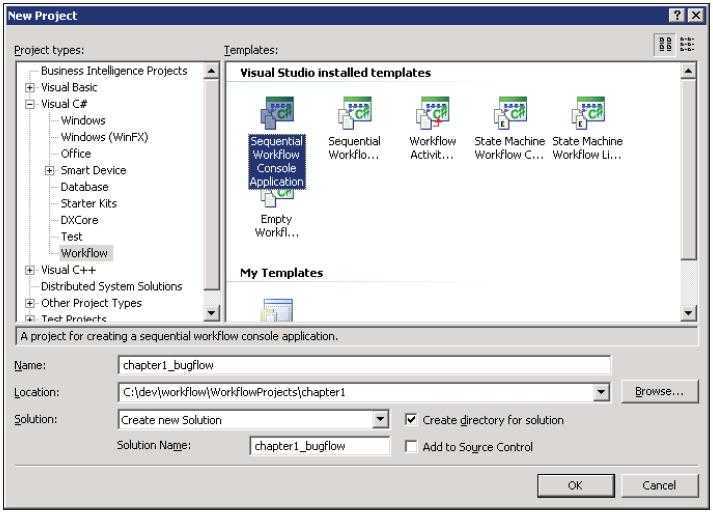
Task: Click the Project types scrollbar thumb
Action: [x=211, y=184]
